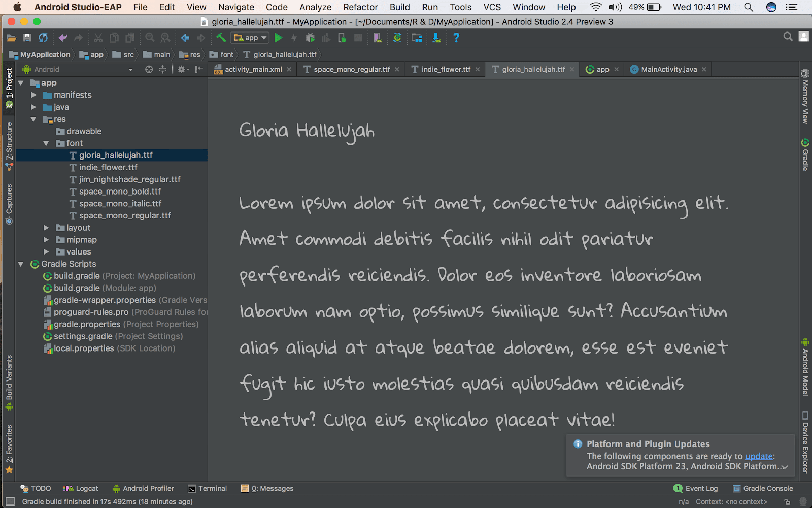Expand the values folder
This screenshot has width=812, height=508.
pos(46,252)
